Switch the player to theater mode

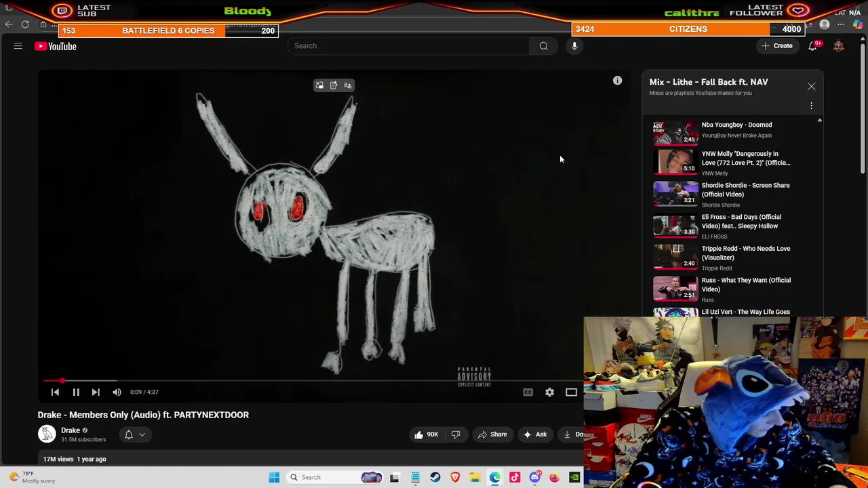pyautogui.click(x=571, y=392)
